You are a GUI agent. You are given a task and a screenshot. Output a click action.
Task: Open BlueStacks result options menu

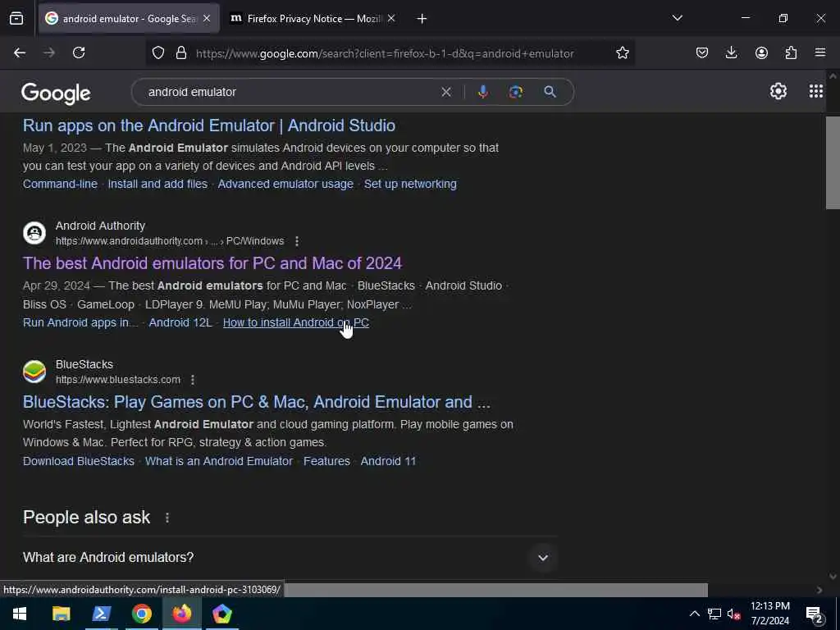coord(192,380)
